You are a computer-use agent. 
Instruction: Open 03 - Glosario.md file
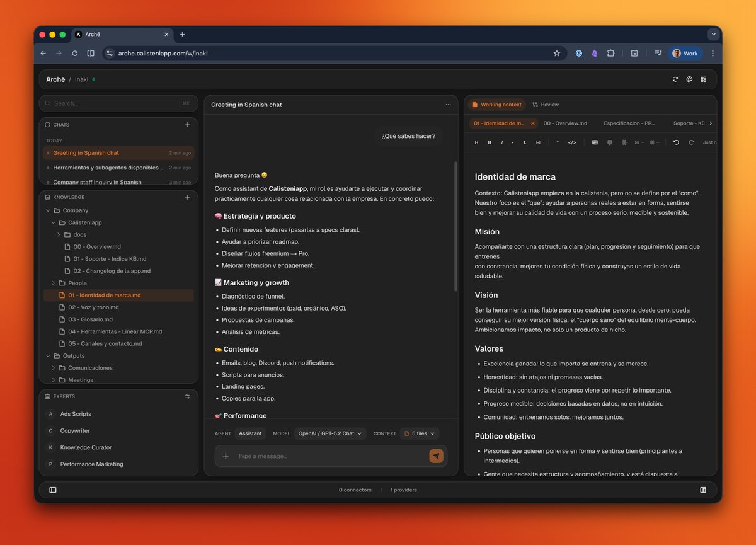pos(90,319)
